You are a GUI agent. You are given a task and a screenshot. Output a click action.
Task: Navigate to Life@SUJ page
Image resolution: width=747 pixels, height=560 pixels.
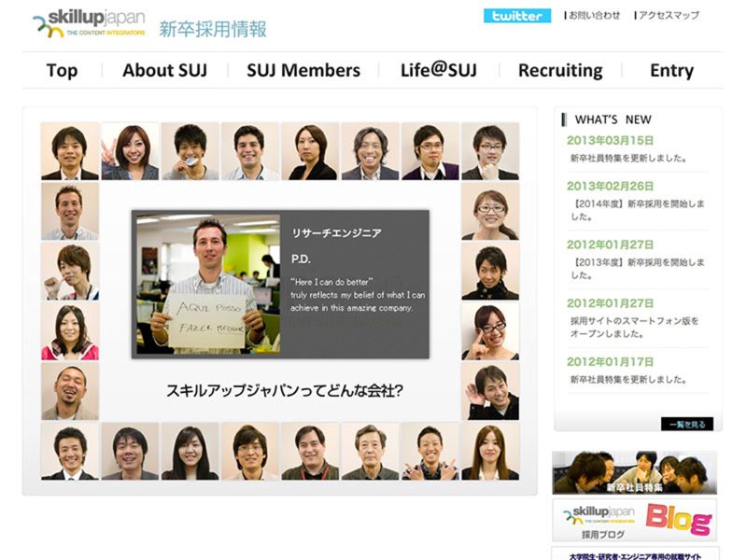tap(438, 70)
